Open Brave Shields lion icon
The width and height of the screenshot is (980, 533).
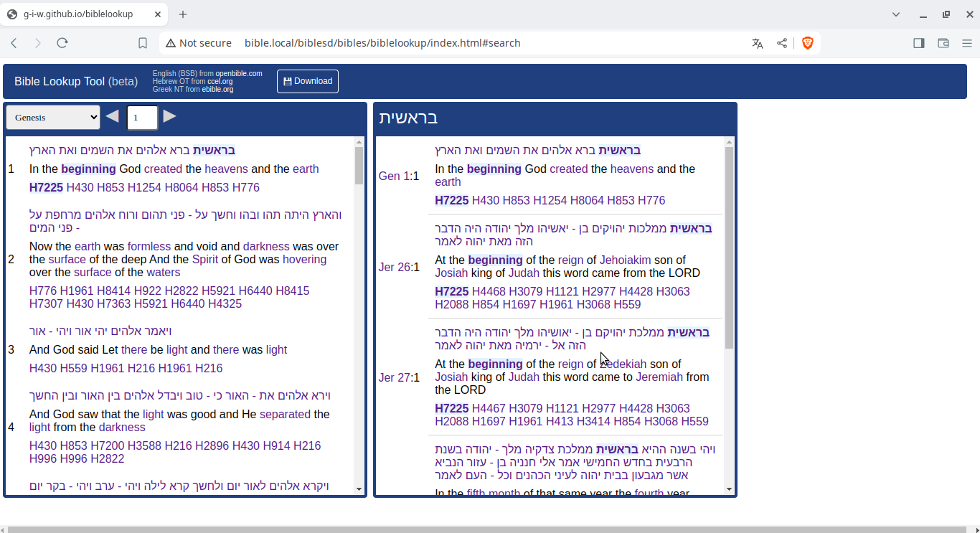click(x=807, y=43)
